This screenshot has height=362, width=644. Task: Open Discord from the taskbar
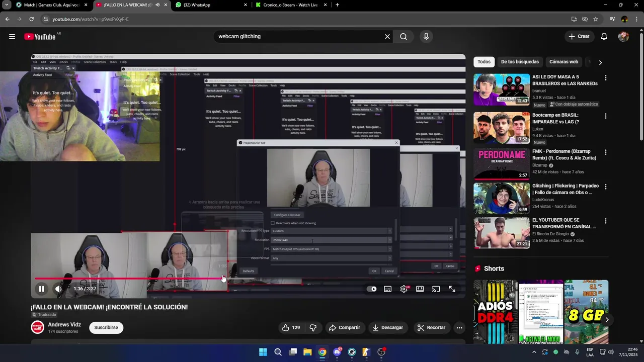point(337,352)
